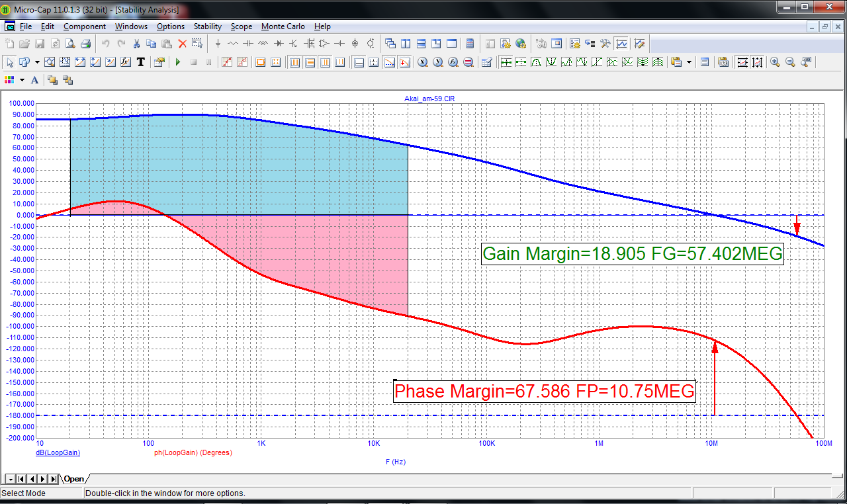
Task: Toggle the Valley cursor function button
Action: coord(551,62)
